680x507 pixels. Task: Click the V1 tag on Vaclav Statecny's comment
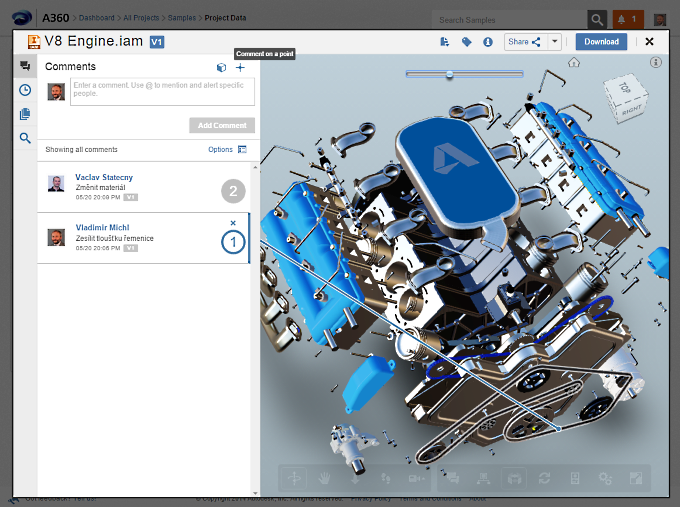[131, 197]
